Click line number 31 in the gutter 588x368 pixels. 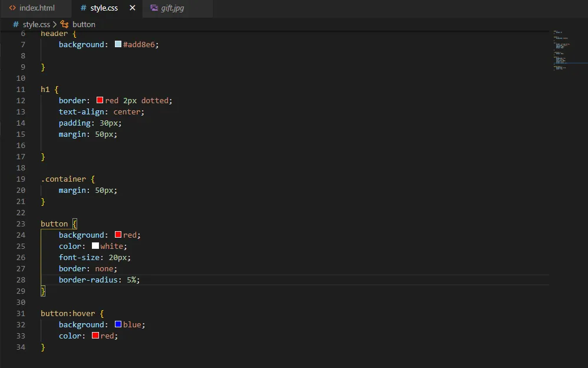[x=21, y=313]
